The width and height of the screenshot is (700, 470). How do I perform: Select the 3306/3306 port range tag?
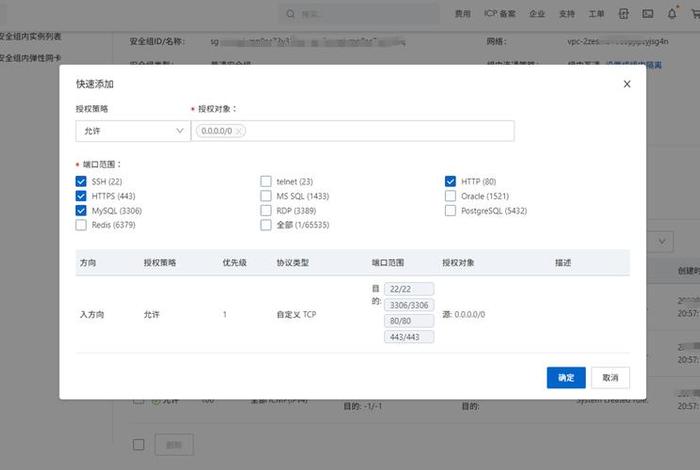click(409, 305)
